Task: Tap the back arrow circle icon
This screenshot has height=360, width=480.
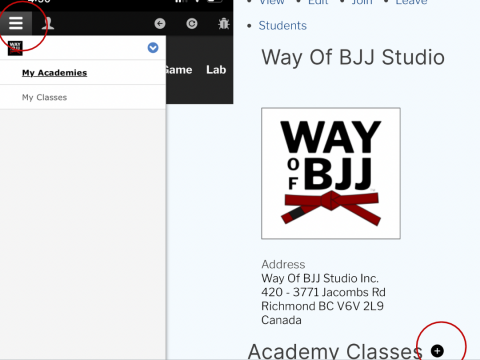Action: coord(160,24)
